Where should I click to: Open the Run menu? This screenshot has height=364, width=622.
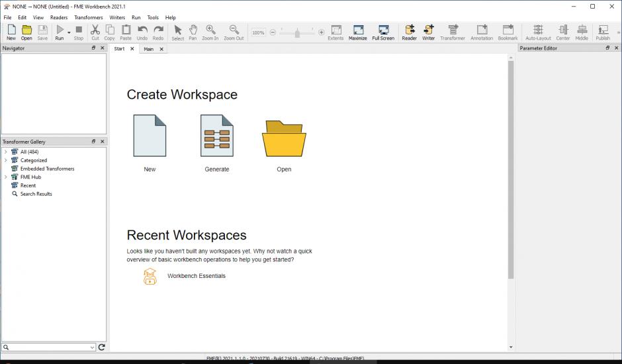pos(136,17)
